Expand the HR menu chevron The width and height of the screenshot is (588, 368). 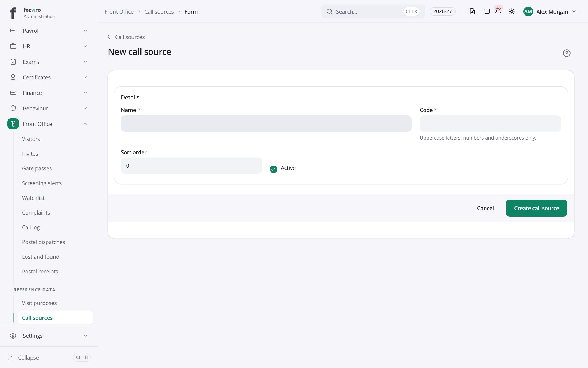(x=85, y=46)
